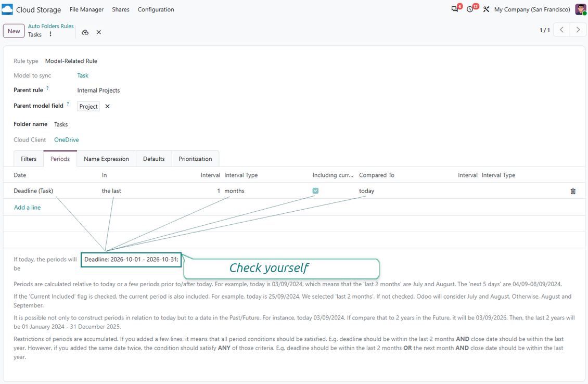Show the Parent model field help tooltip
This screenshot has width=588, height=384.
[x=68, y=104]
